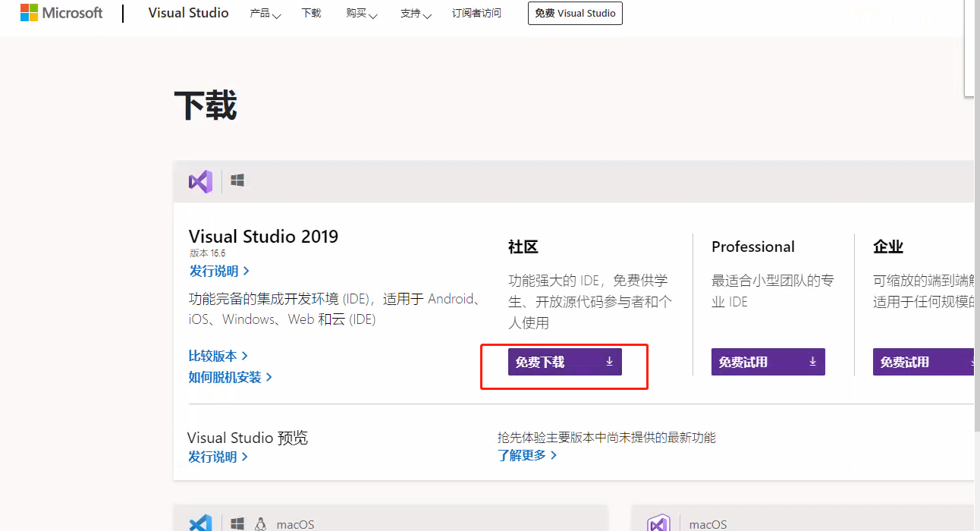Click the 功能完备的集成开发环境 description text
This screenshot has height=531, width=980.
pos(336,309)
